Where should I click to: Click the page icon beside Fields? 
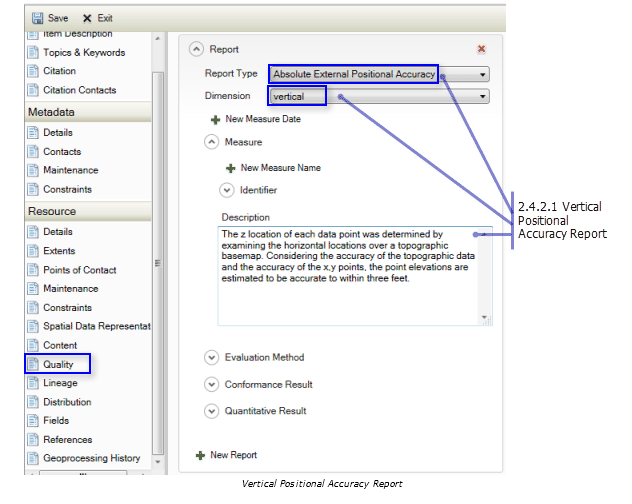(33, 421)
